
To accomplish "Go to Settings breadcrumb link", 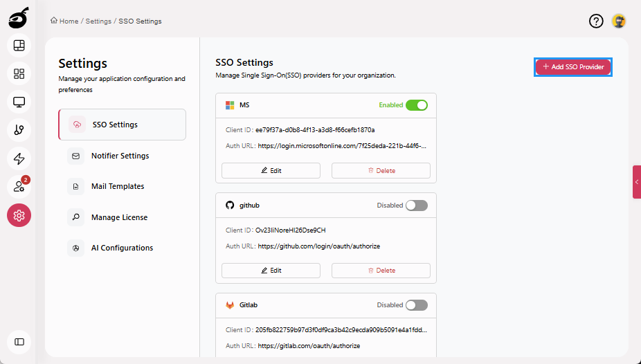I will (98, 21).
